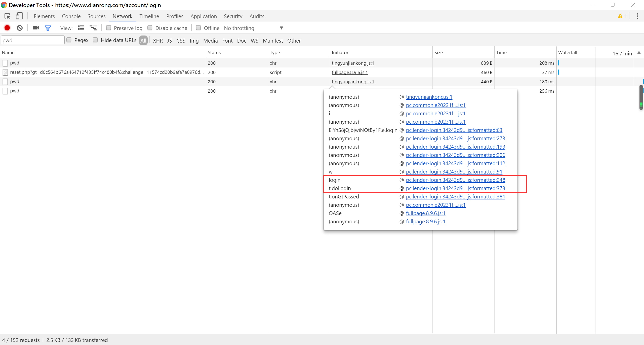Open the Sources tab
644x345 pixels.
click(x=96, y=16)
